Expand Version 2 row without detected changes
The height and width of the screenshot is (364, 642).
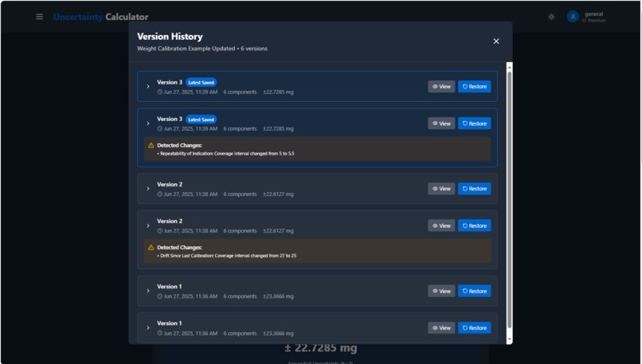[x=148, y=189]
